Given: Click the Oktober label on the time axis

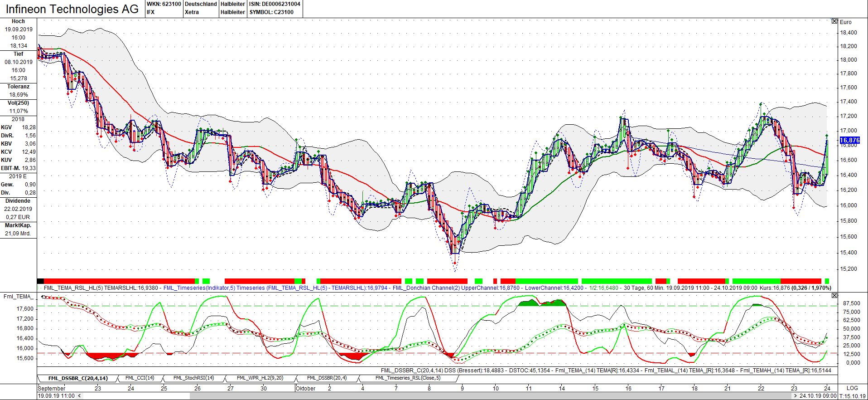Looking at the screenshot, I should 306,389.
